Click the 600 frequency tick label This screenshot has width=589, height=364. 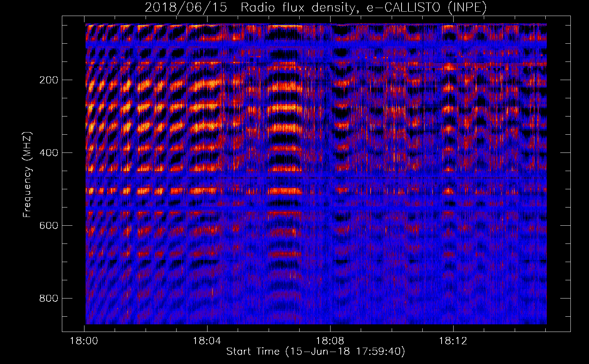tap(49, 226)
